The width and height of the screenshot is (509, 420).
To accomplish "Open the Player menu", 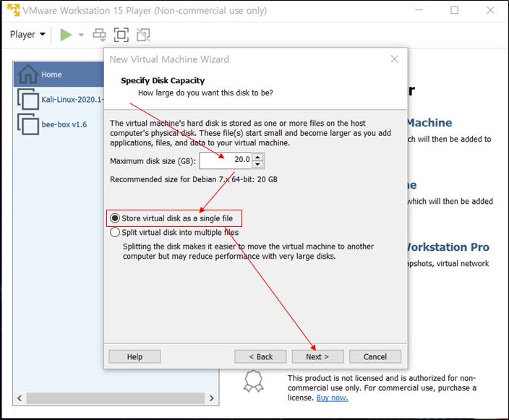I will (x=27, y=35).
